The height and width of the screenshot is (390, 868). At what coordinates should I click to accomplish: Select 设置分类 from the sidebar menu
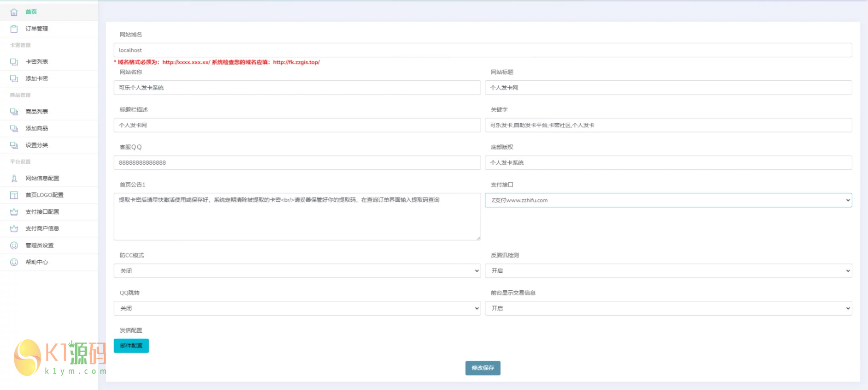click(37, 145)
